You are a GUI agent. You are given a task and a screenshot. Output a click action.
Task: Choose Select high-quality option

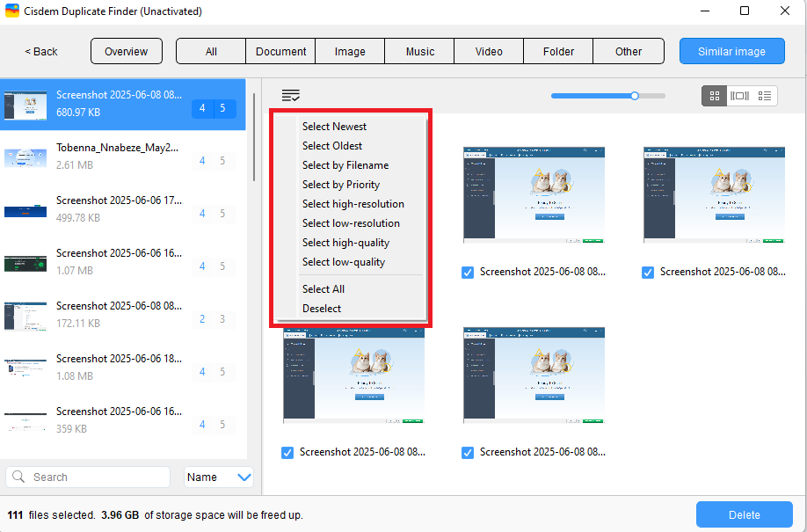click(345, 243)
